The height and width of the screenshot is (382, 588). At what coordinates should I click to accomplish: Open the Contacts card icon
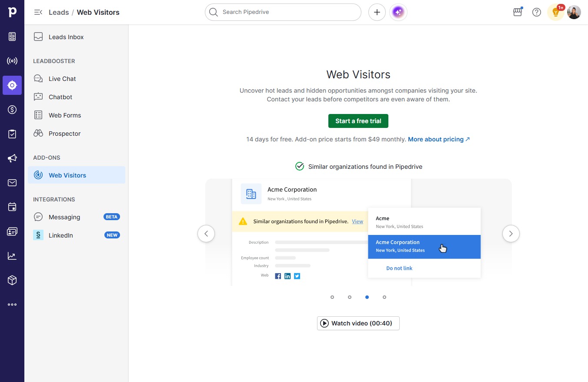12,231
